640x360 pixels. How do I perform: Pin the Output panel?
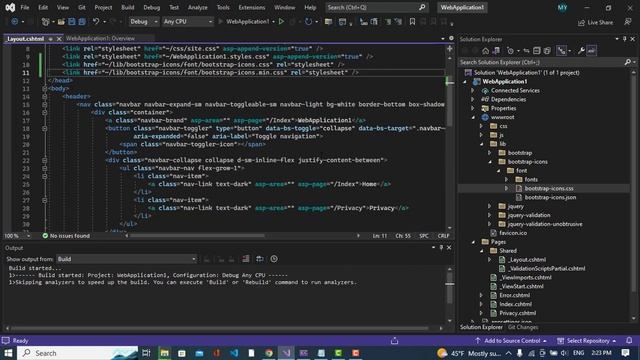(x=441, y=247)
